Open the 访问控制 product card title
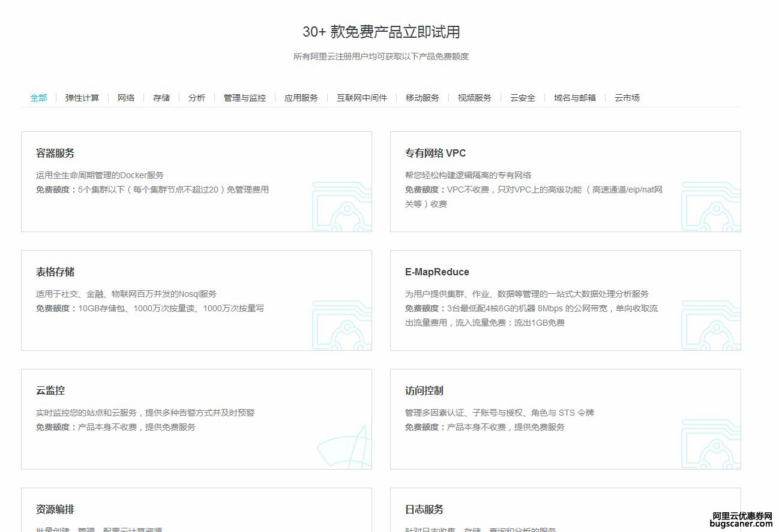Viewport: 779px width, 532px height. coord(424,391)
